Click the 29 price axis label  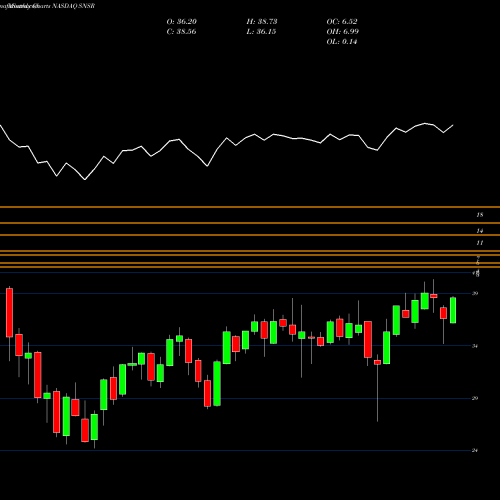pos(475,398)
